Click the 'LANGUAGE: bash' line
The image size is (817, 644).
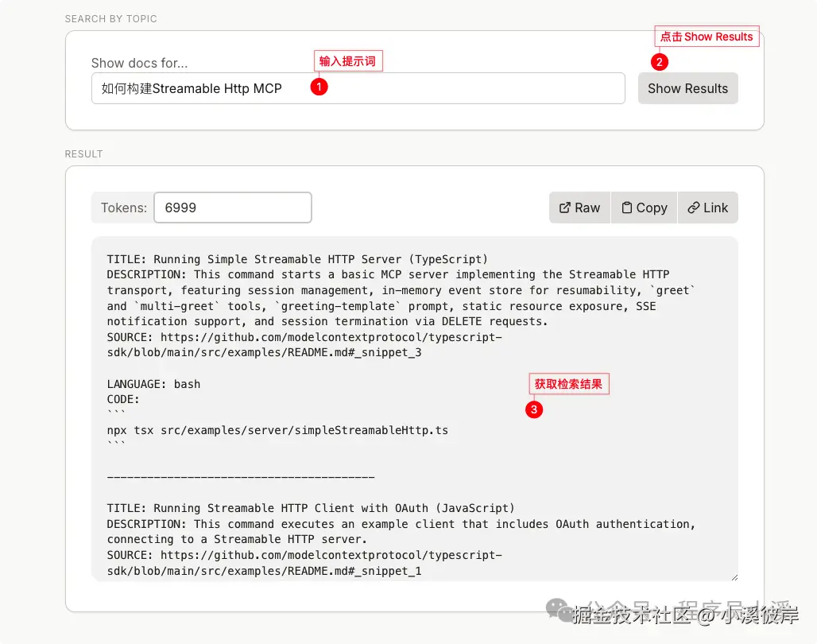click(x=153, y=384)
